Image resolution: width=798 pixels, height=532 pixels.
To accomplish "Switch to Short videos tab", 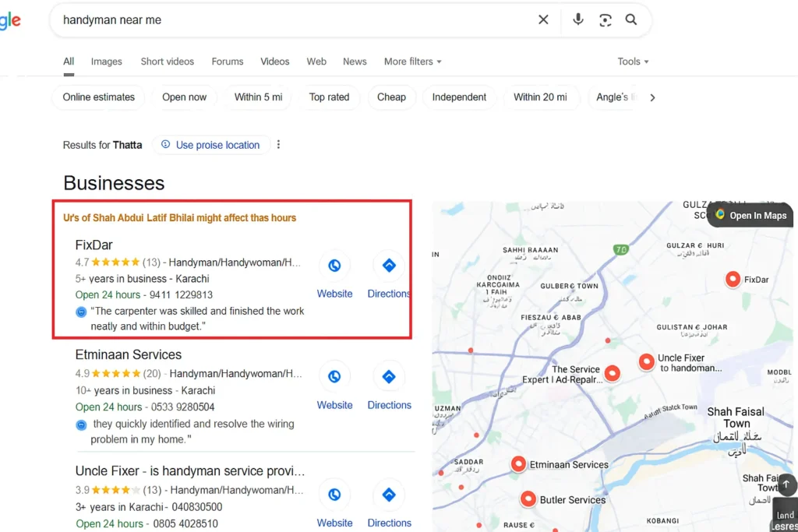I will [x=168, y=62].
